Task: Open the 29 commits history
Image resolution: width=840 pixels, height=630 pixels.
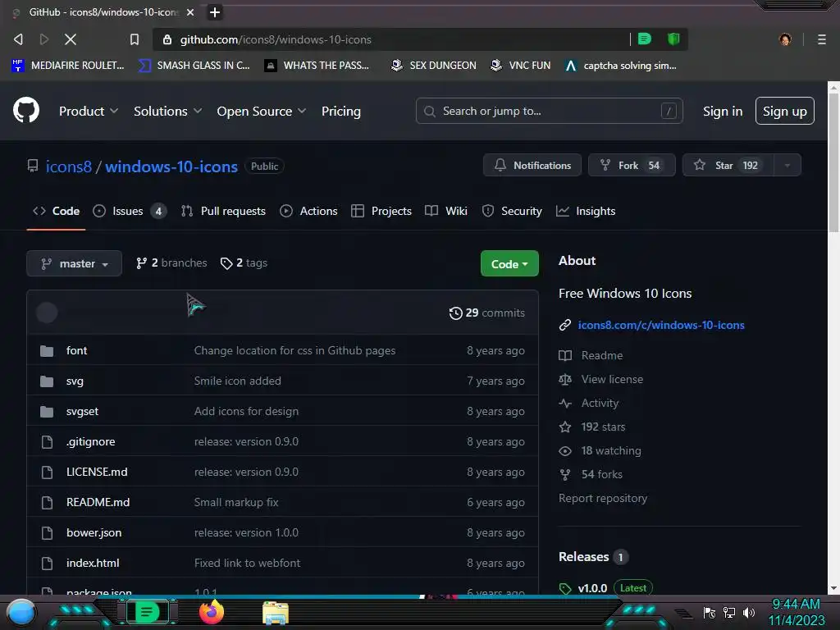Action: [486, 313]
